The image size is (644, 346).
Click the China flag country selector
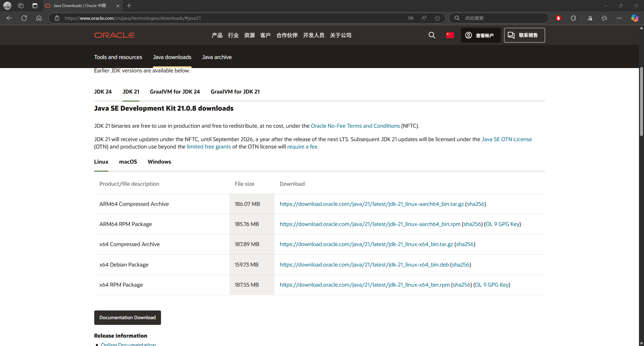[450, 35]
